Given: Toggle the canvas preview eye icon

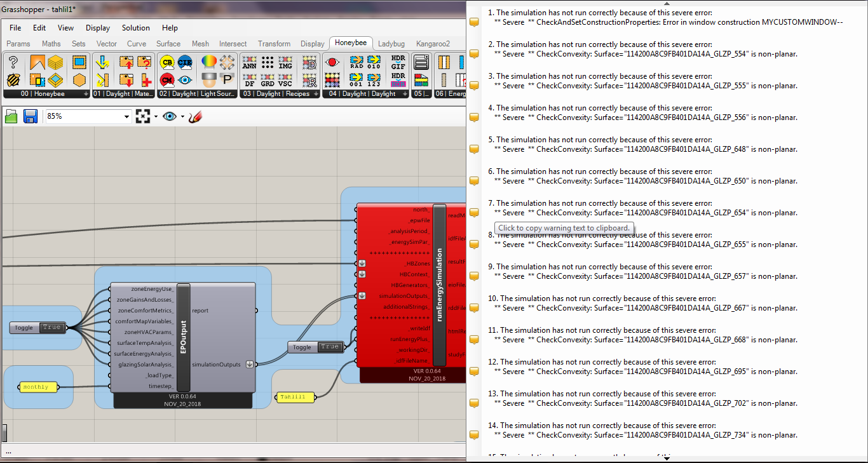Looking at the screenshot, I should 170,116.
